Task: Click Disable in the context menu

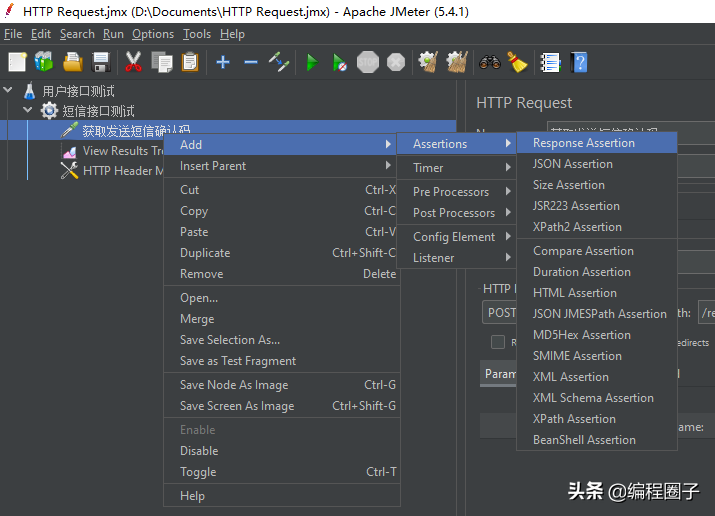Action: pyautogui.click(x=282, y=451)
